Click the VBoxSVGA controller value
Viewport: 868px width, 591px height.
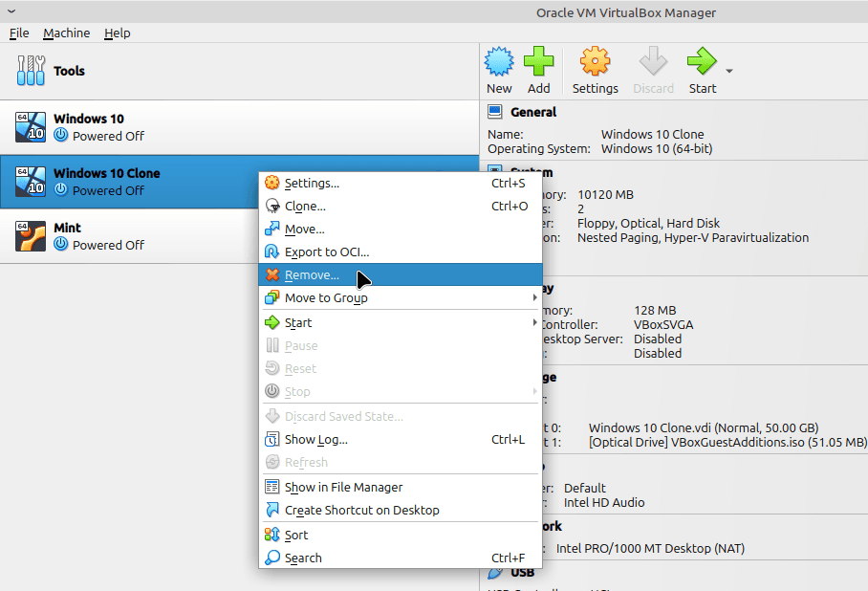pos(663,324)
